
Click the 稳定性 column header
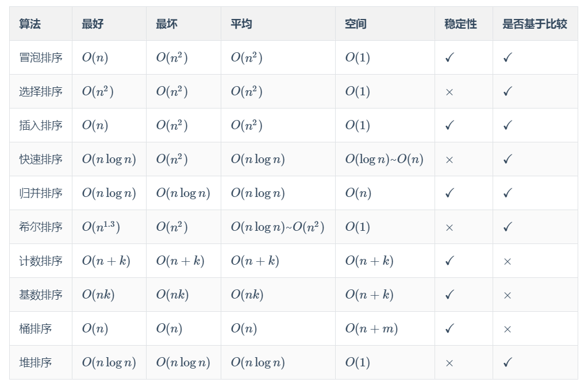click(460, 24)
